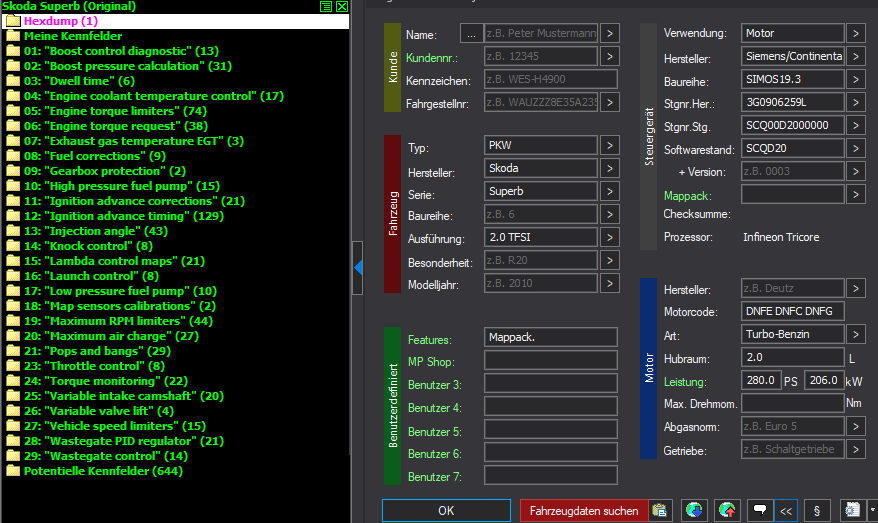878x523 pixels.
Task: Open arrow beside Verwendung Motor field
Action: pyautogui.click(x=856, y=34)
